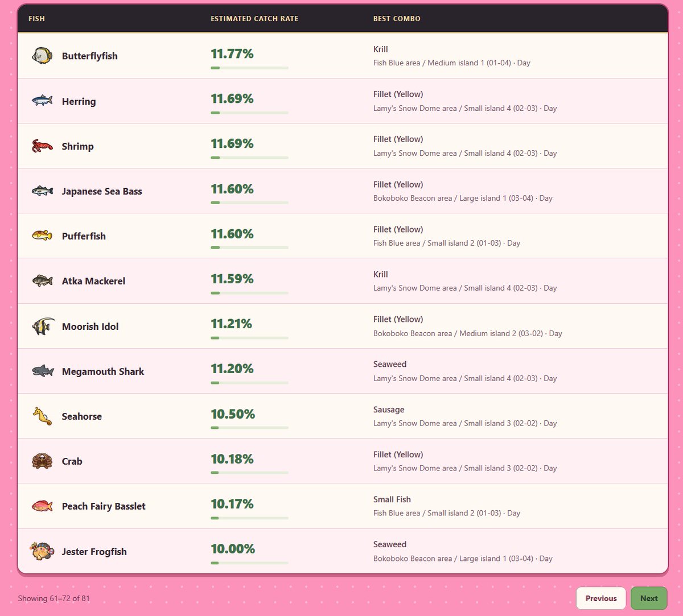Click the Butterflyfish icon
683x616 pixels.
42,56
